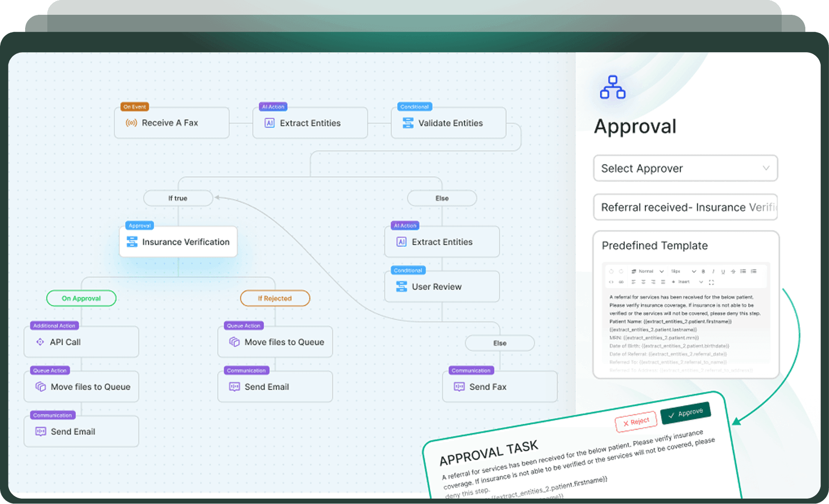This screenshot has height=504, width=829.
Task: Click the Approval hierarchy icon in the side panel
Action: click(613, 87)
